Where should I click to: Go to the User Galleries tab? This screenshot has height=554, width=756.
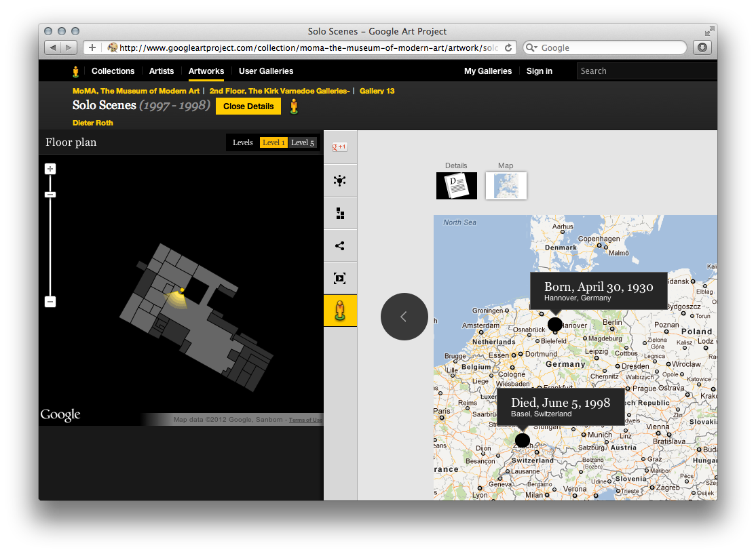click(266, 71)
